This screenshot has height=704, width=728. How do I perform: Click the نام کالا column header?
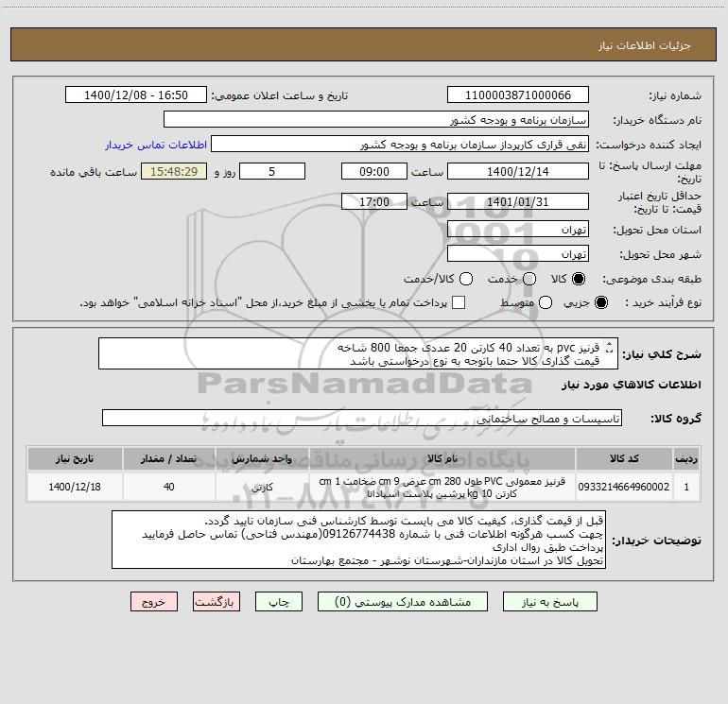442,458
